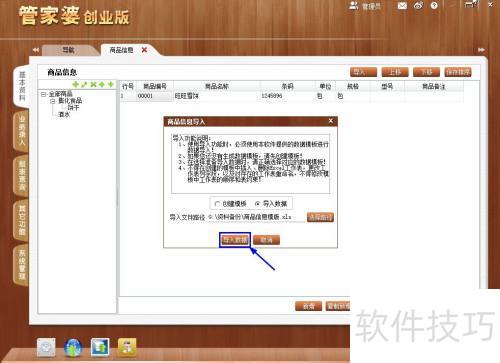The height and width of the screenshot is (363, 500).
Task: Click the green up-arrow move icon
Action: (x=102, y=85)
